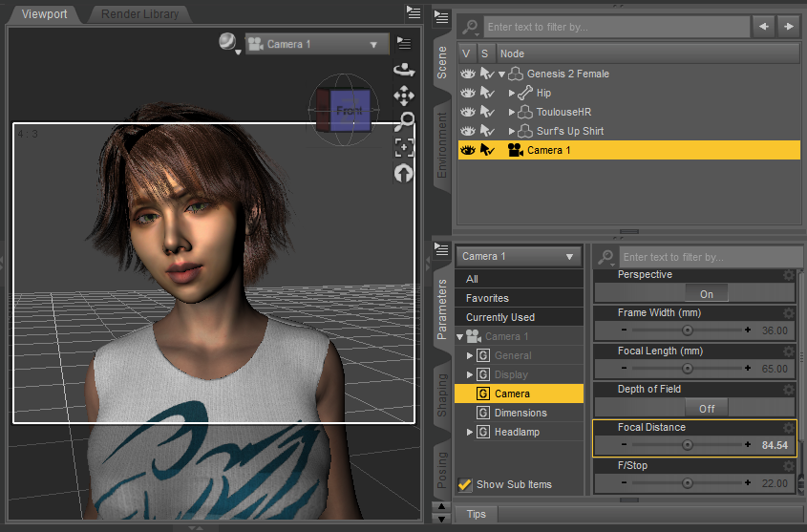Open the Posing side tab

pyautogui.click(x=442, y=470)
